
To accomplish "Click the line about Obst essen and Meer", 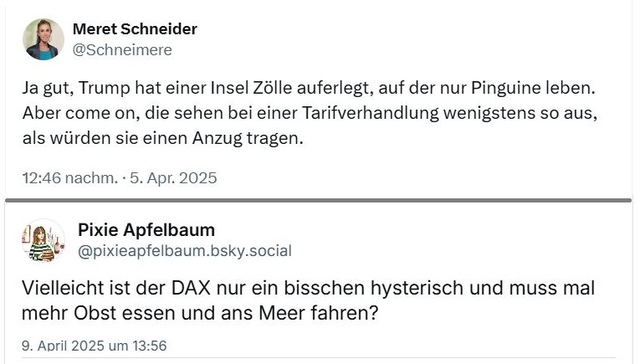I will click(200, 313).
